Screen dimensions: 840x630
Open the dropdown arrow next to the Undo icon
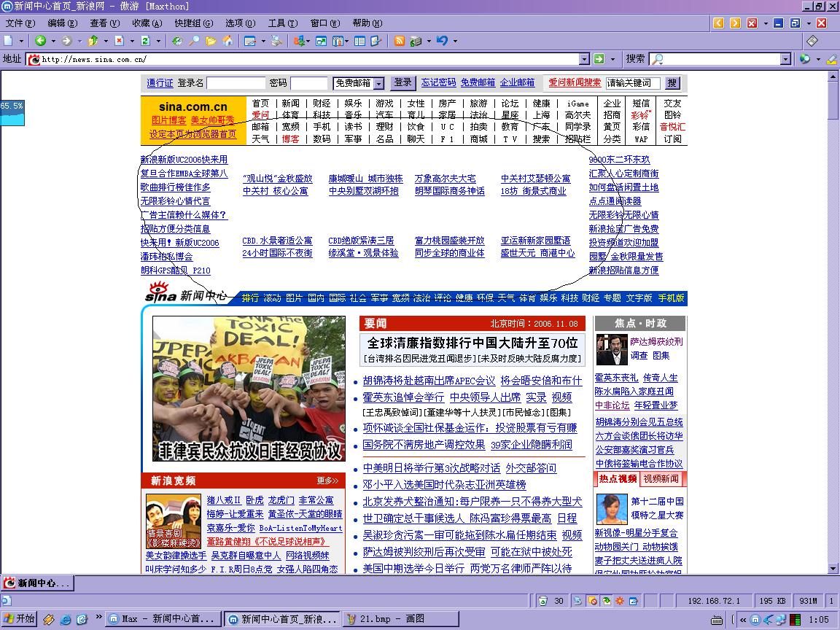point(455,42)
